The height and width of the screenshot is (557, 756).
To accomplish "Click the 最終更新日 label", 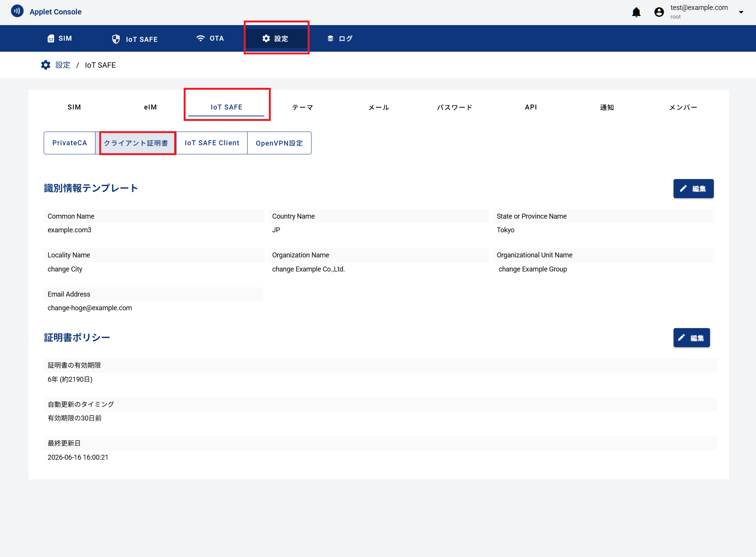I will (64, 443).
